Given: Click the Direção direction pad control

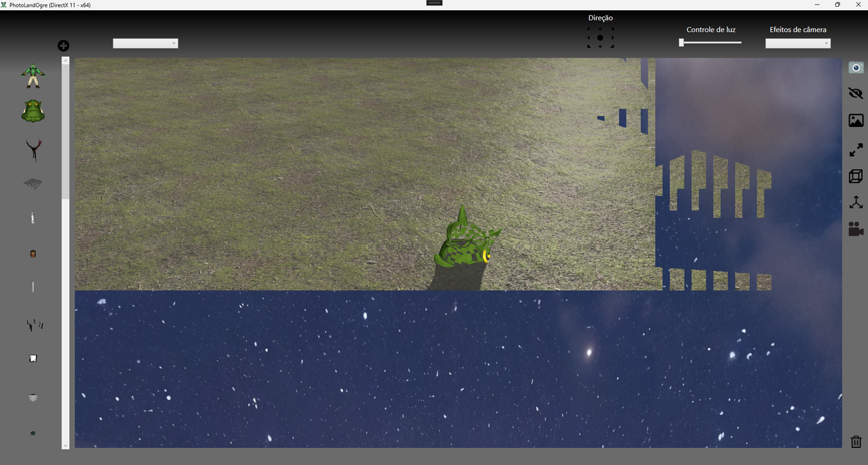Looking at the screenshot, I should [600, 38].
